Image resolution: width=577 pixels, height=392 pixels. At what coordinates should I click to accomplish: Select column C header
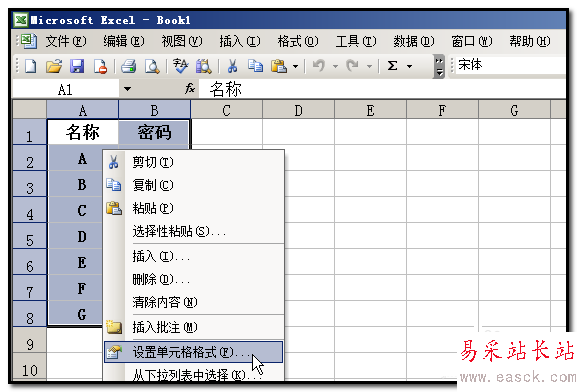[x=227, y=110]
